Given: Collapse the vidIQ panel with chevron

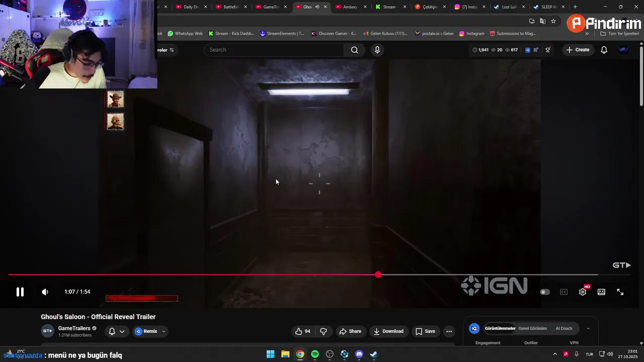Looking at the screenshot, I should 588,328.
